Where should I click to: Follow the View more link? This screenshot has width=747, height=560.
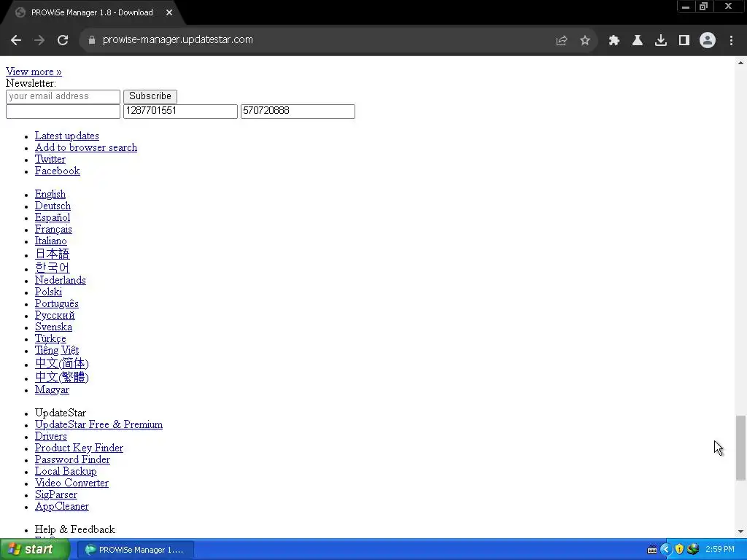pos(34,72)
